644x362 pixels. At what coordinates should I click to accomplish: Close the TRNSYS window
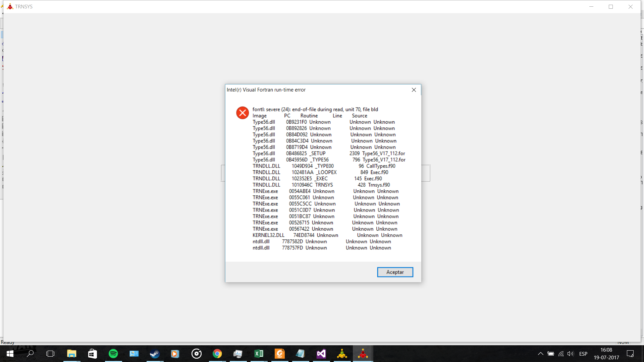[631, 6]
